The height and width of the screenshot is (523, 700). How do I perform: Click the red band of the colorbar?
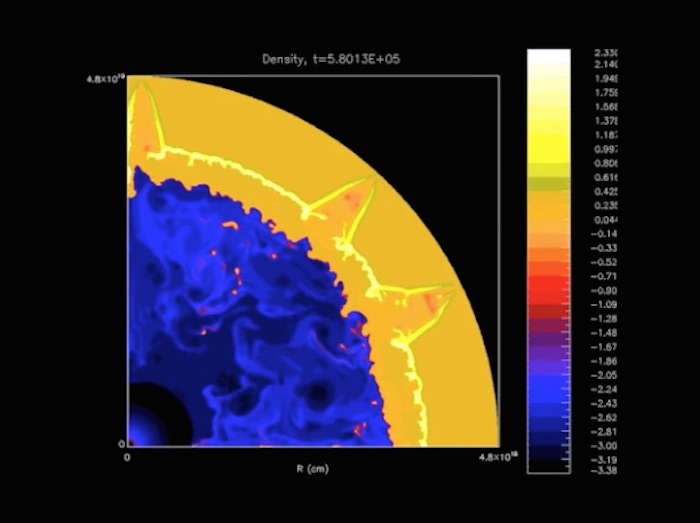pos(548,290)
